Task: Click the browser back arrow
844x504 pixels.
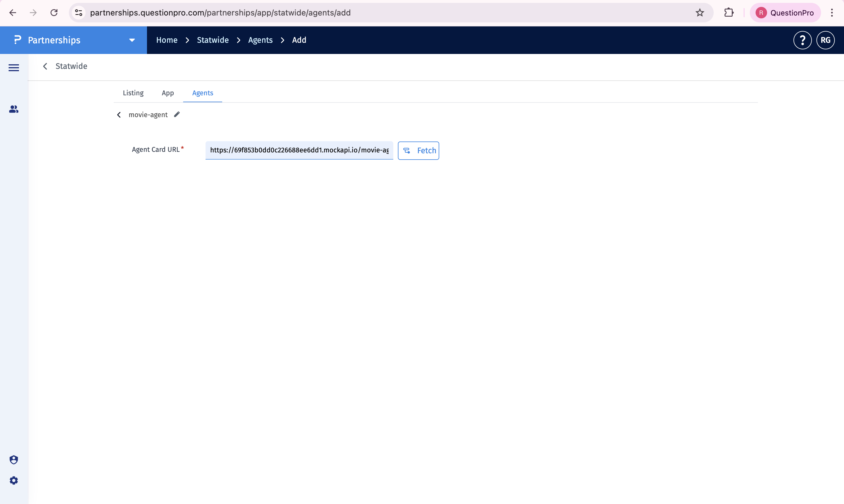Action: tap(13, 13)
